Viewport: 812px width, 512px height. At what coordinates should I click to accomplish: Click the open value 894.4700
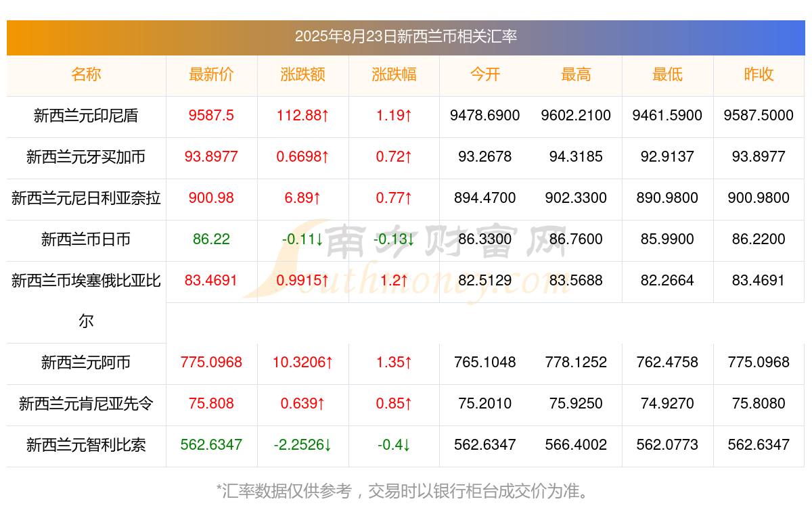(x=485, y=198)
